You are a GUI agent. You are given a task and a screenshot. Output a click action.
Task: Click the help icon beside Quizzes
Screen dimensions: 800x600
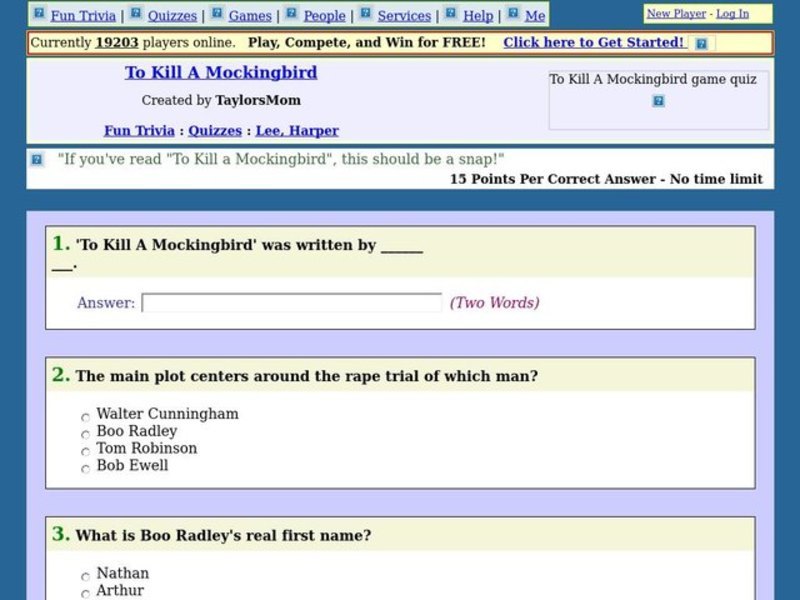pos(136,15)
